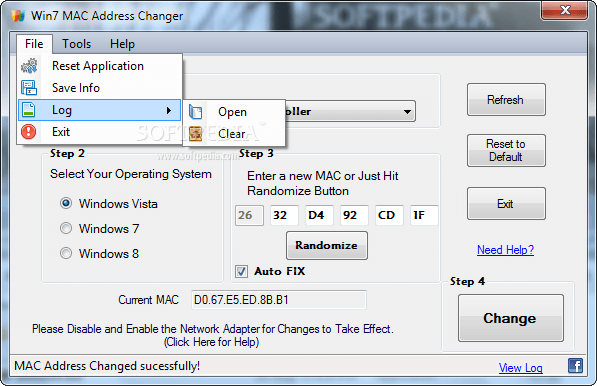597x386 pixels.
Task: Expand the Log submenu arrow
Action: pos(169,110)
